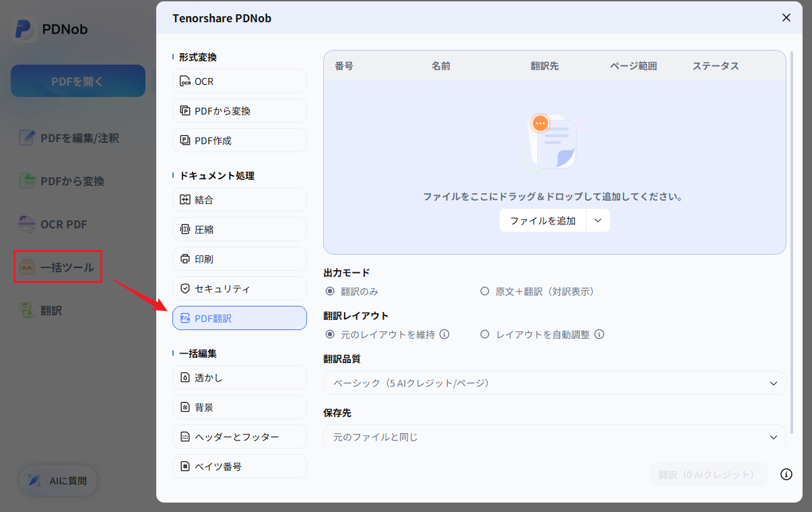Click the 翻訳 sidebar icon
The image size is (812, 512).
(x=26, y=311)
